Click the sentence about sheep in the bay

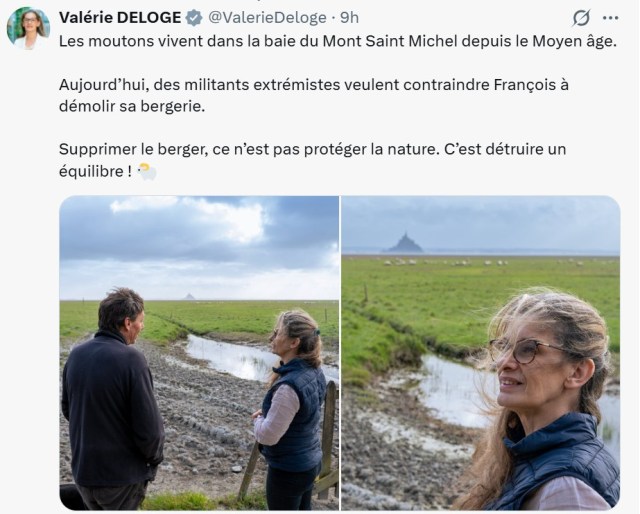coord(338,41)
